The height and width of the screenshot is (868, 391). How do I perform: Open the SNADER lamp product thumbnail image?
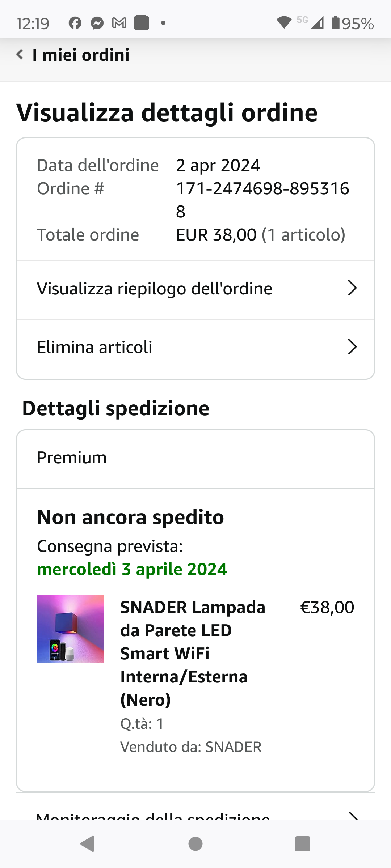click(70, 629)
